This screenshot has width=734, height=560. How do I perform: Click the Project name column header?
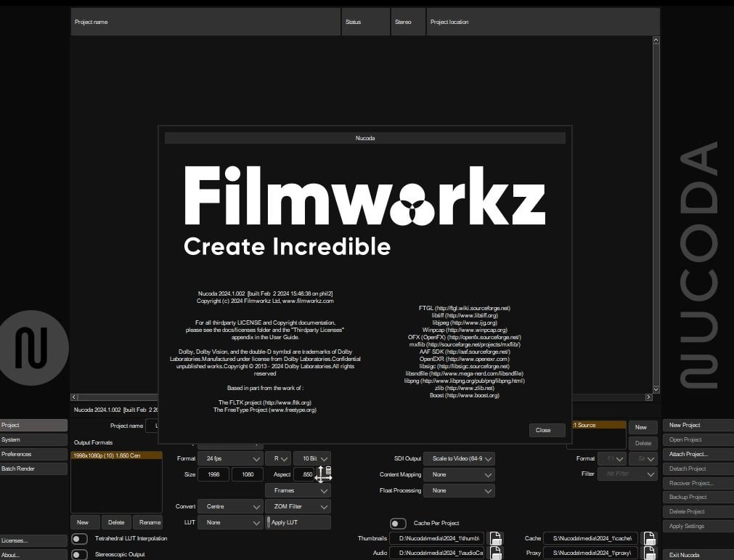click(205, 22)
